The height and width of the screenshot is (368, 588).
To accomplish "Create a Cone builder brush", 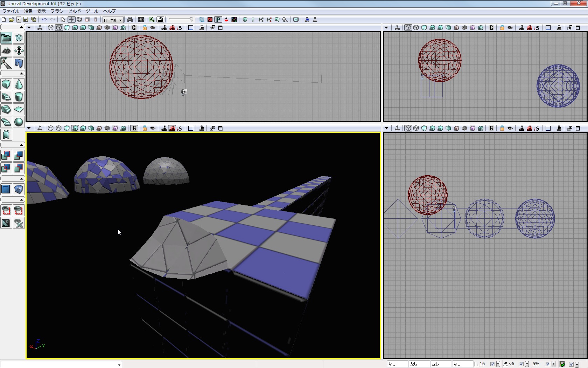I will 19,84.
